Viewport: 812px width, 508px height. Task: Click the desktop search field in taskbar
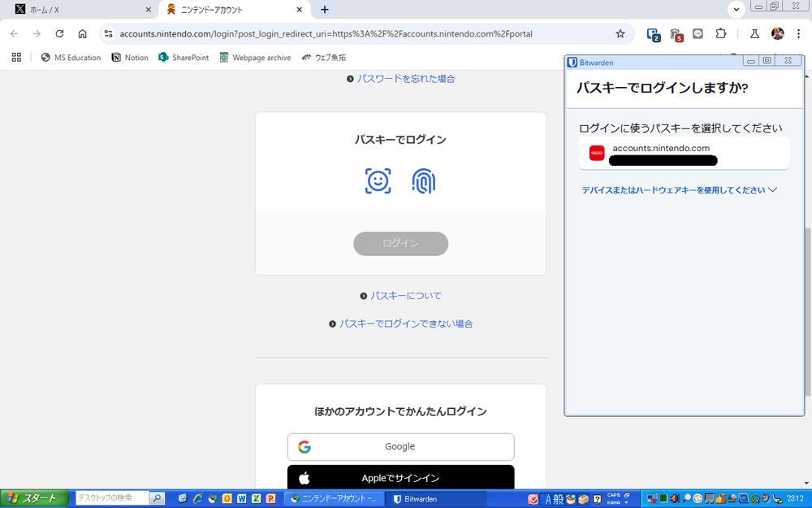click(112, 498)
